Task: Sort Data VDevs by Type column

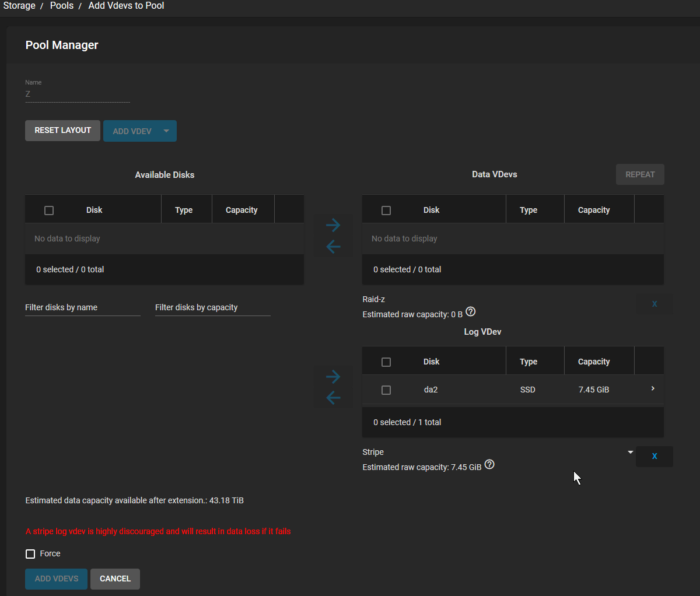Action: click(x=528, y=210)
